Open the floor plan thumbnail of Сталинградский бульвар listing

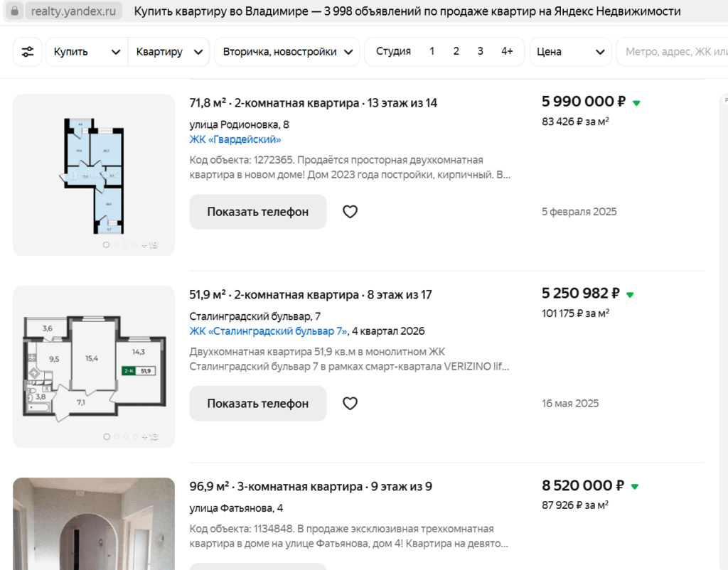click(x=94, y=367)
